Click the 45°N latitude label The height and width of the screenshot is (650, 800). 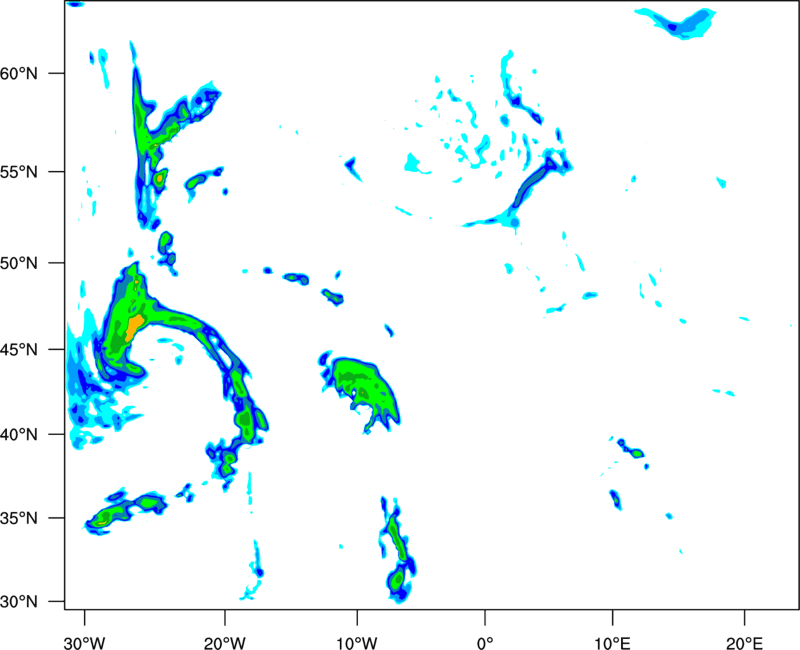19,349
